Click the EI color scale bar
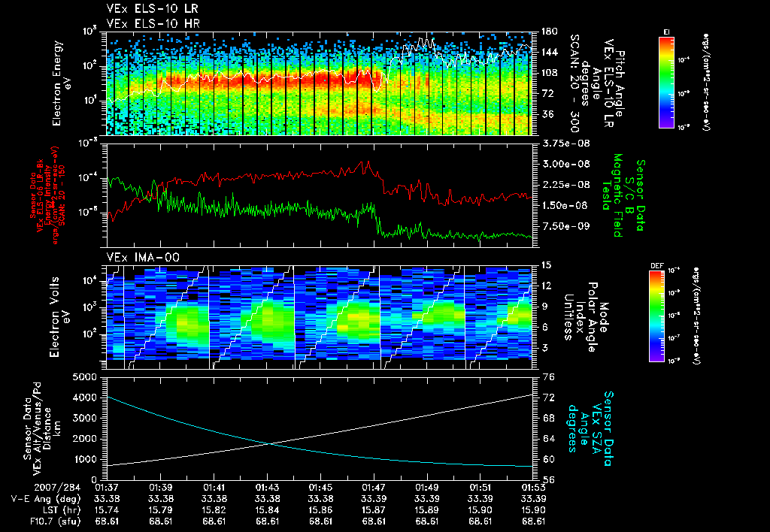The height and width of the screenshot is (532, 770). [x=666, y=82]
